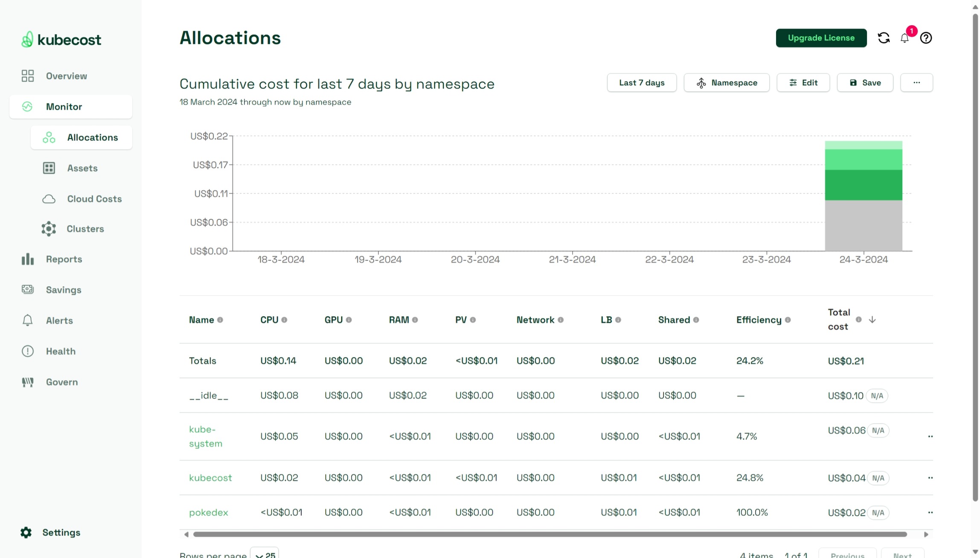Click the Total cost sort arrow
The width and height of the screenshot is (980, 558).
pos(872,320)
